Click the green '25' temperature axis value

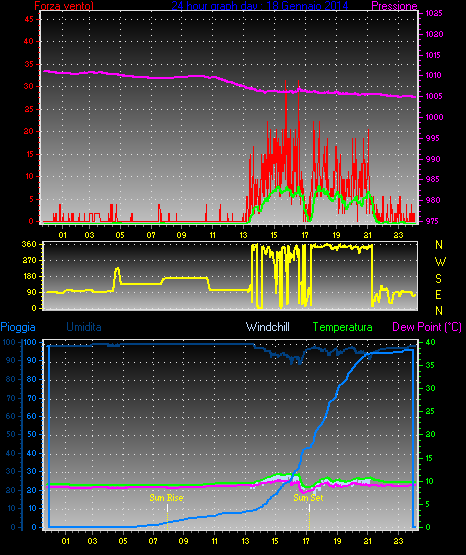[x=430, y=411]
